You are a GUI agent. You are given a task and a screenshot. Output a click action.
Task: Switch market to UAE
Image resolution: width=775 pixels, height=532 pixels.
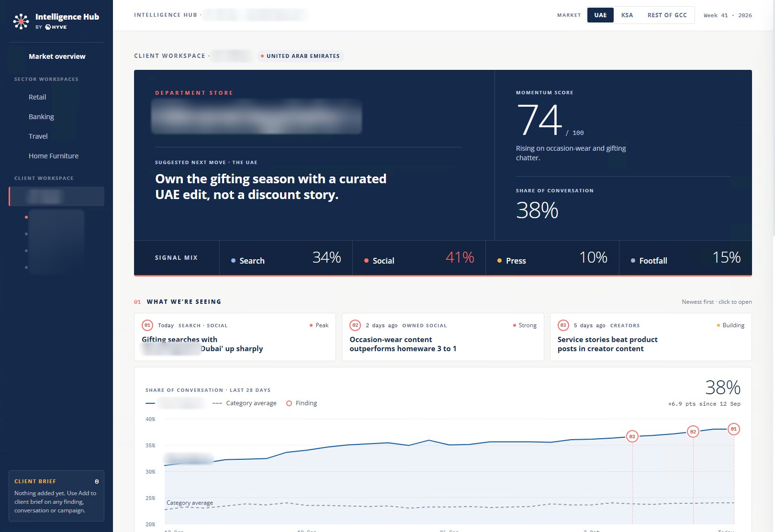(600, 15)
